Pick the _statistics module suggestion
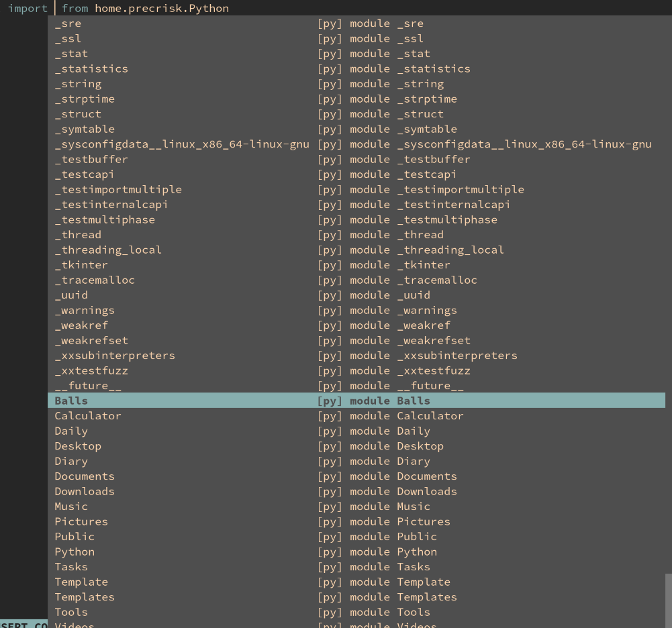The image size is (672, 628). [356, 68]
